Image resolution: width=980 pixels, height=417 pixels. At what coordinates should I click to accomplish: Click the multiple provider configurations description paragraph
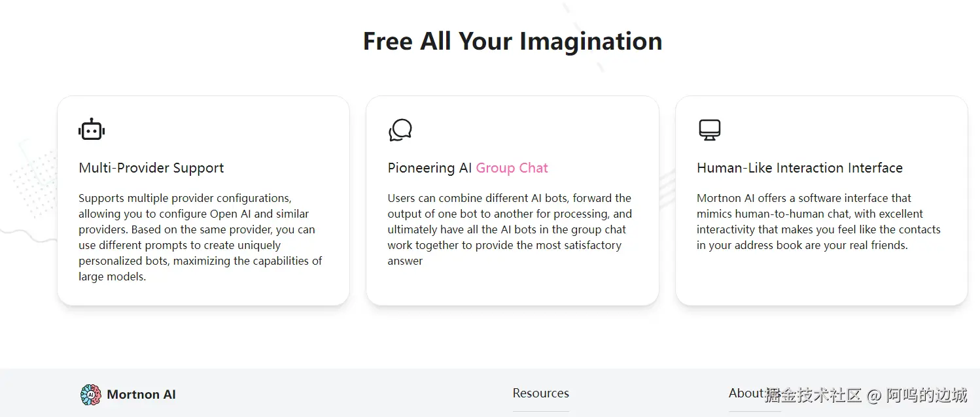(x=200, y=237)
